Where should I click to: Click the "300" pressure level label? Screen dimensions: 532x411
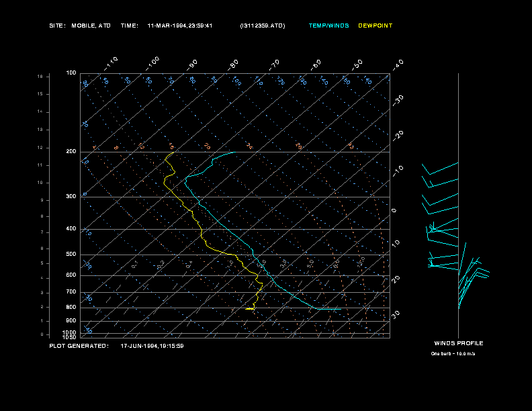click(71, 196)
